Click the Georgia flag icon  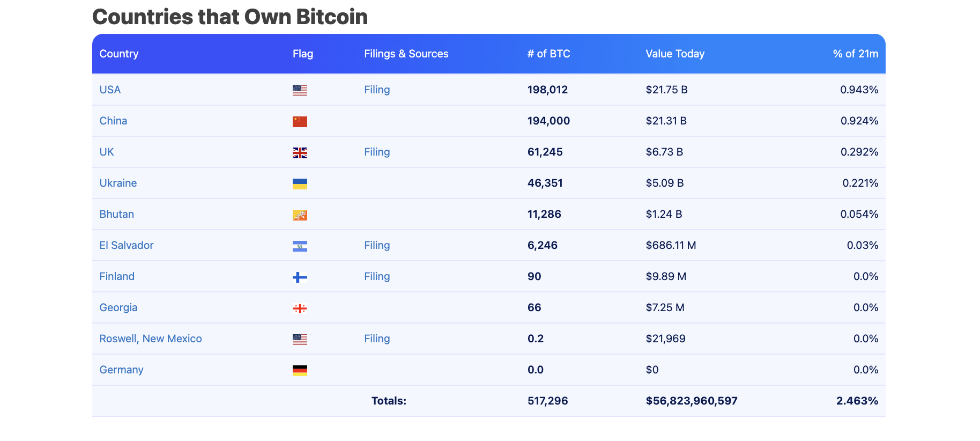click(300, 308)
